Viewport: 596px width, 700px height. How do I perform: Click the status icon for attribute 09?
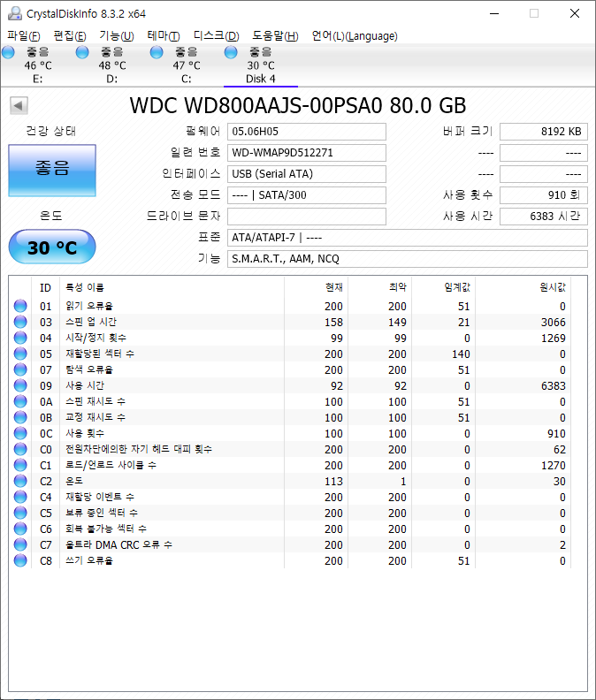point(20,385)
